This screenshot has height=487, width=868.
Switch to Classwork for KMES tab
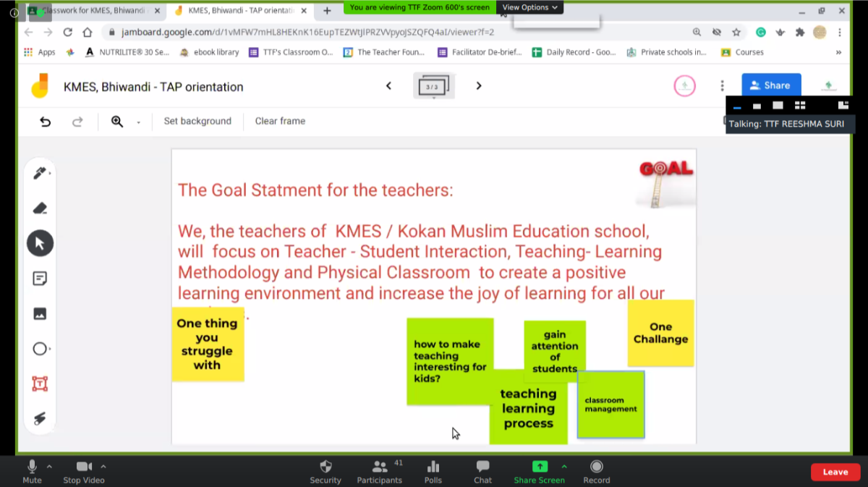tap(91, 11)
